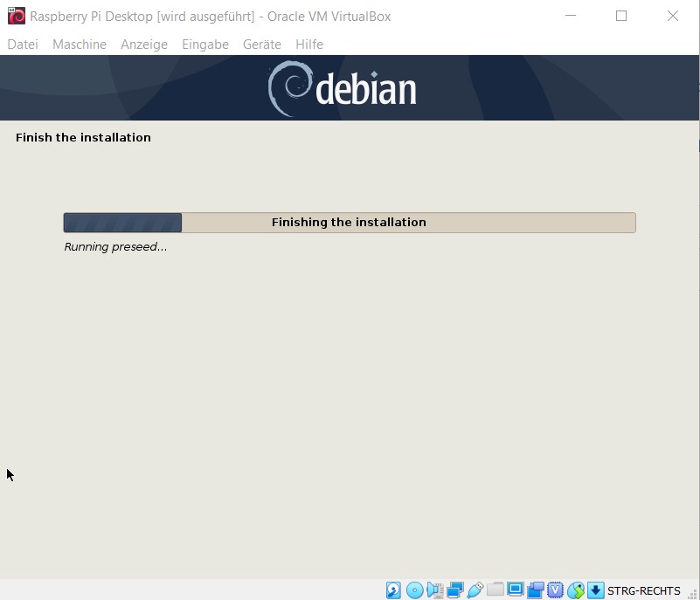Screen dimensions: 700x600
Task: Click the window resize grip
Action: click(x=692, y=594)
